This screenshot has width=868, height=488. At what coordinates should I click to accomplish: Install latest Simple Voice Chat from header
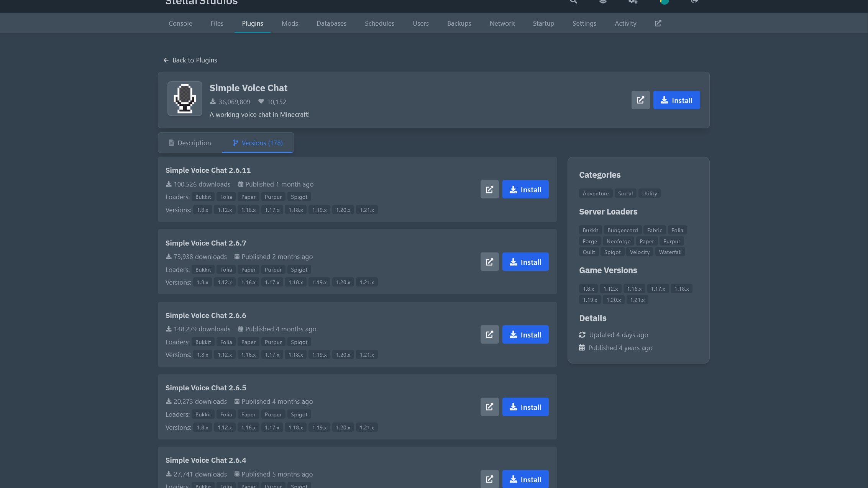point(676,100)
